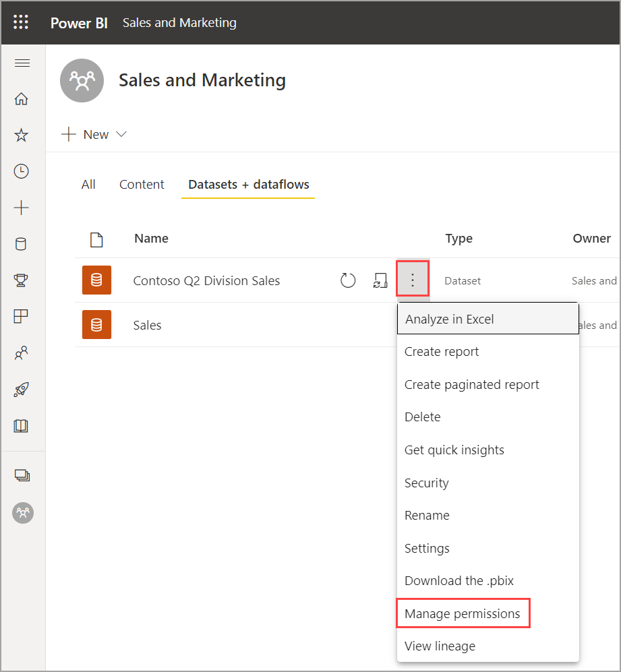
Task: Open Datasets cylinder icon in the sidebar
Action: coord(22,244)
